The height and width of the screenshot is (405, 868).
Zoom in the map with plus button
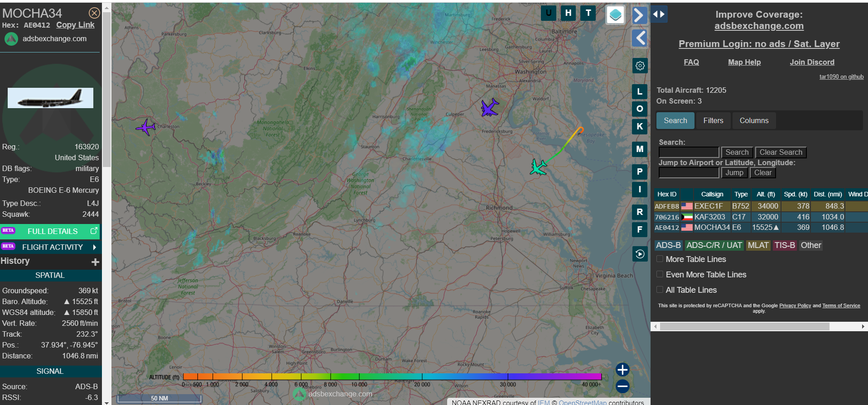coord(622,370)
